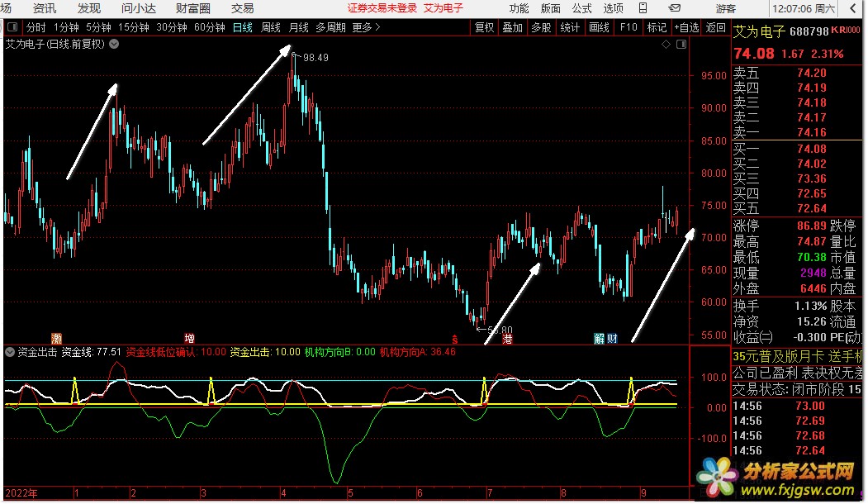Click the diamond icon at chart corner
The width and height of the screenshot is (868, 504).
tap(666, 44)
